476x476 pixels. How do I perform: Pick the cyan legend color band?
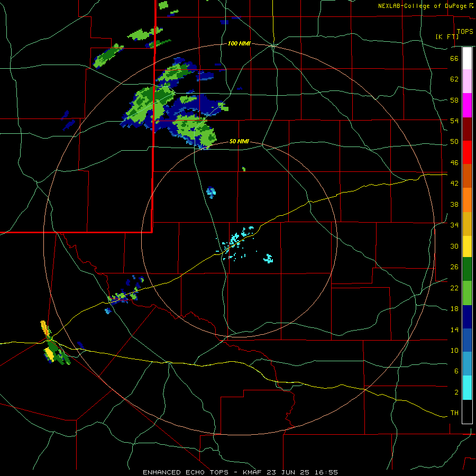point(467,388)
